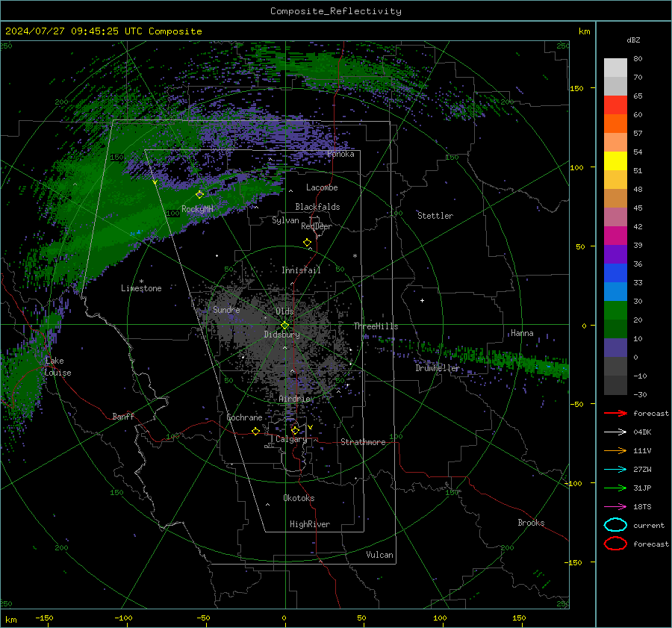The height and width of the screenshot is (628, 672).
Task: Click the Lacombe city label
Action: point(322,187)
